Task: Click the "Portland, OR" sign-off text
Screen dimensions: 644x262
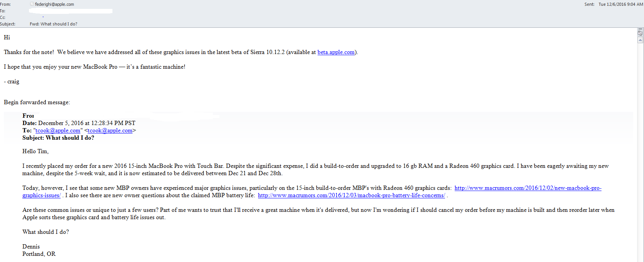Action: pyautogui.click(x=39, y=254)
